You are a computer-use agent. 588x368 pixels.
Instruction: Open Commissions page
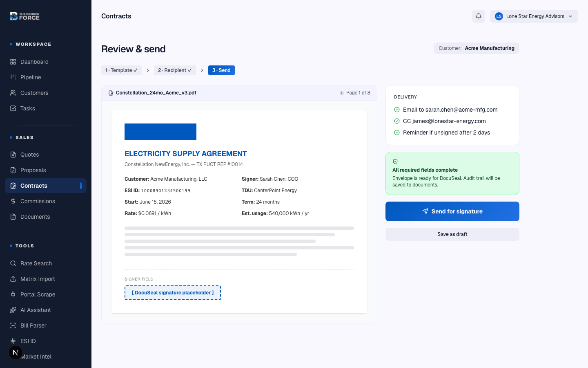pyautogui.click(x=46, y=201)
